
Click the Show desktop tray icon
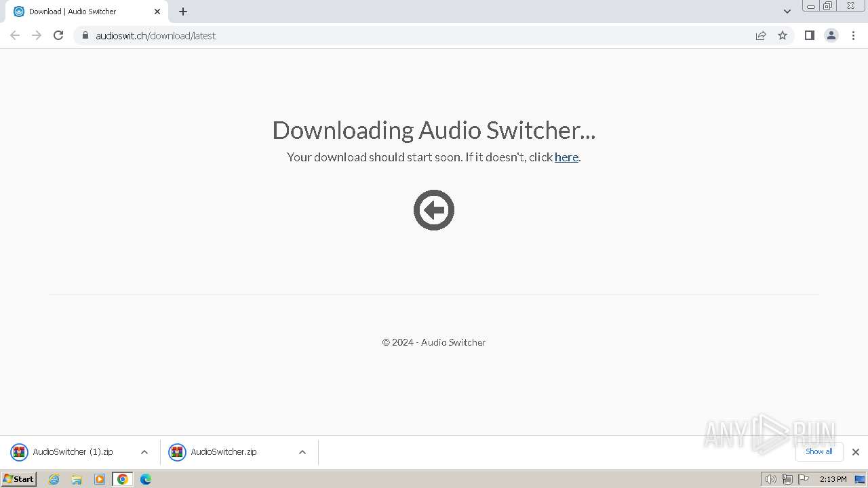tap(861, 479)
